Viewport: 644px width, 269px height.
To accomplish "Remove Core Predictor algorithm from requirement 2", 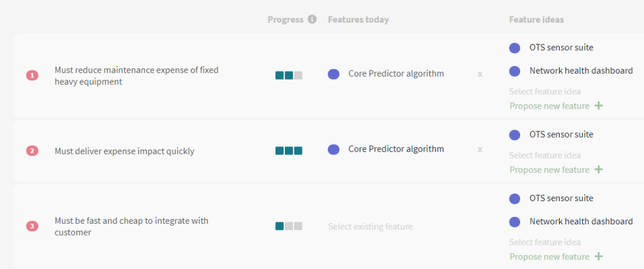I will (x=480, y=150).
